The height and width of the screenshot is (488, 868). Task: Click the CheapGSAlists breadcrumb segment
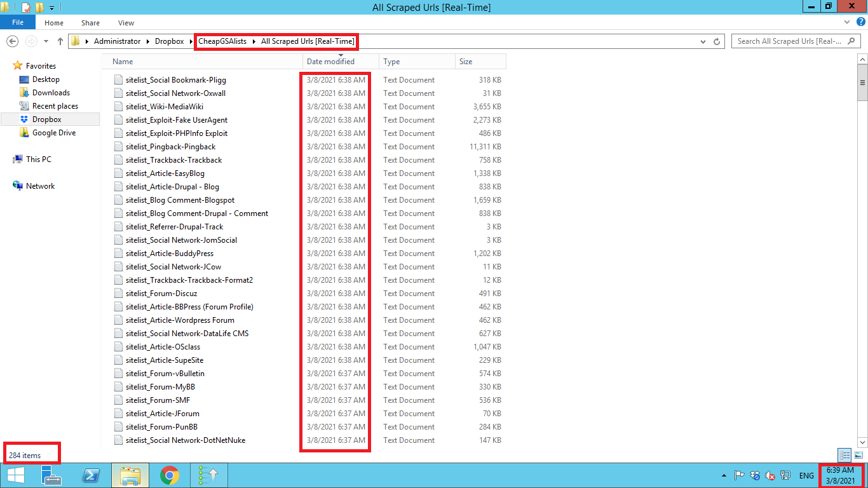click(x=222, y=41)
